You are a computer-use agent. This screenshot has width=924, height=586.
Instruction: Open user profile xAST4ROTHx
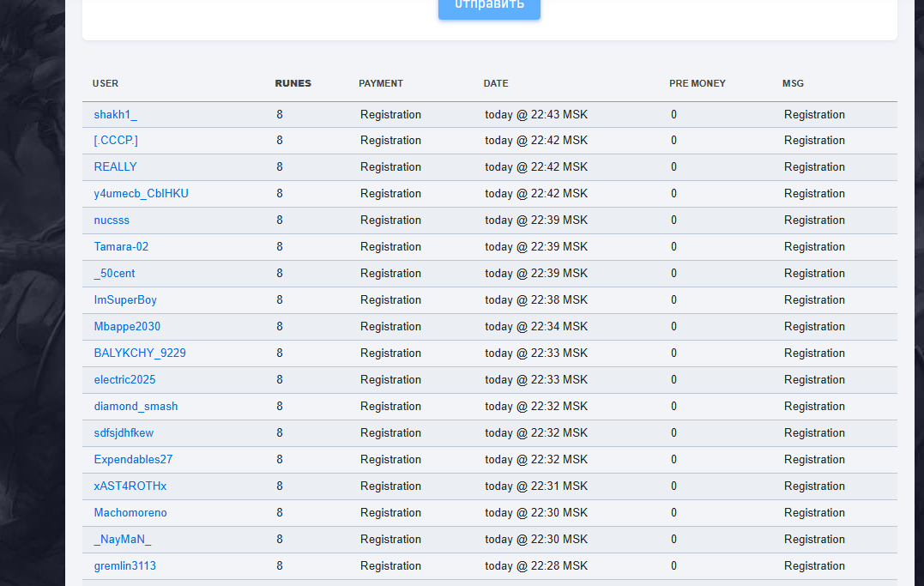click(130, 486)
